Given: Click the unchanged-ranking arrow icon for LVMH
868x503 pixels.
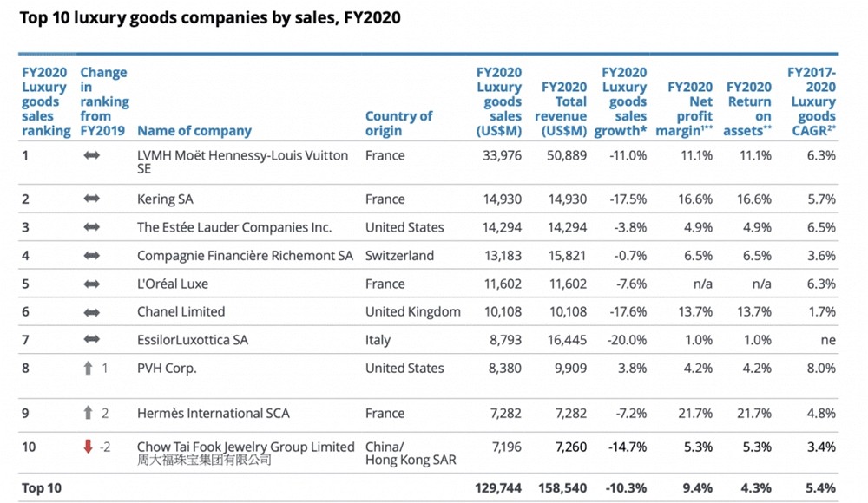Looking at the screenshot, I should 91,156.
